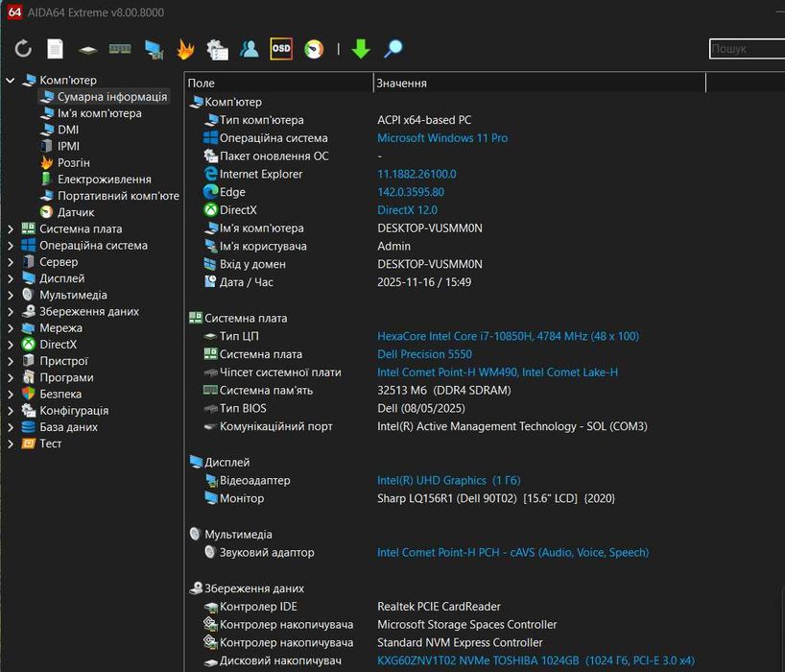Open the Microsoft Windows 11 Pro link
The height and width of the screenshot is (672, 785).
(x=442, y=138)
